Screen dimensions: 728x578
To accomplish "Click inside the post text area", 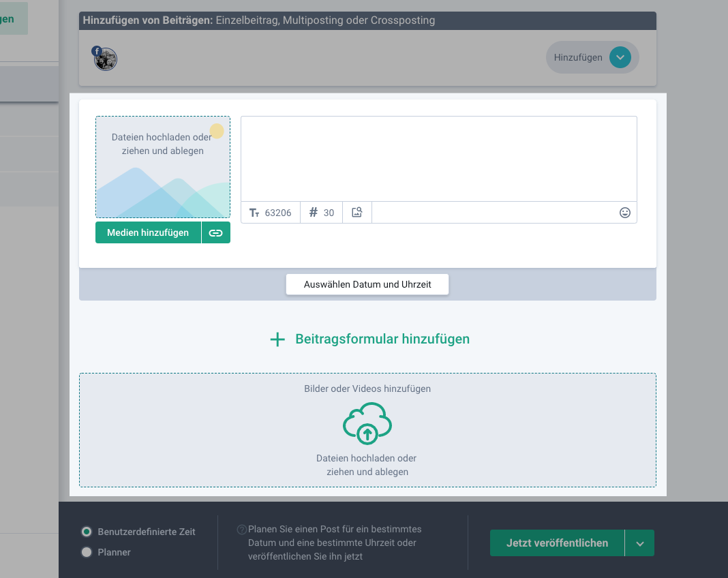I will (438, 159).
